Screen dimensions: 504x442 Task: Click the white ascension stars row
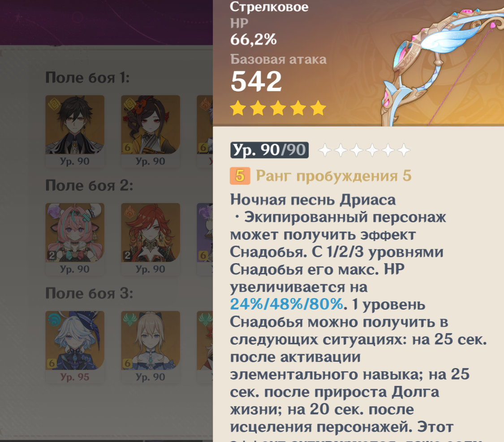point(364,150)
